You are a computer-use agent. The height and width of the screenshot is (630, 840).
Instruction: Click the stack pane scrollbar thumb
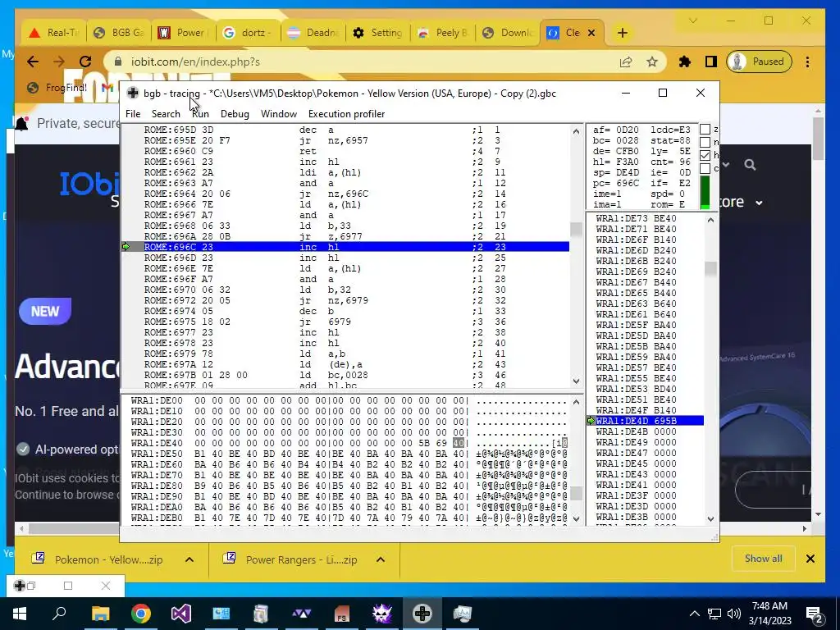(711, 268)
